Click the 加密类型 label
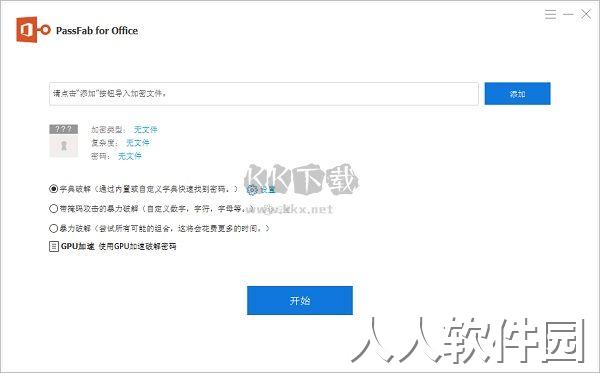The image size is (600, 373). [108, 130]
